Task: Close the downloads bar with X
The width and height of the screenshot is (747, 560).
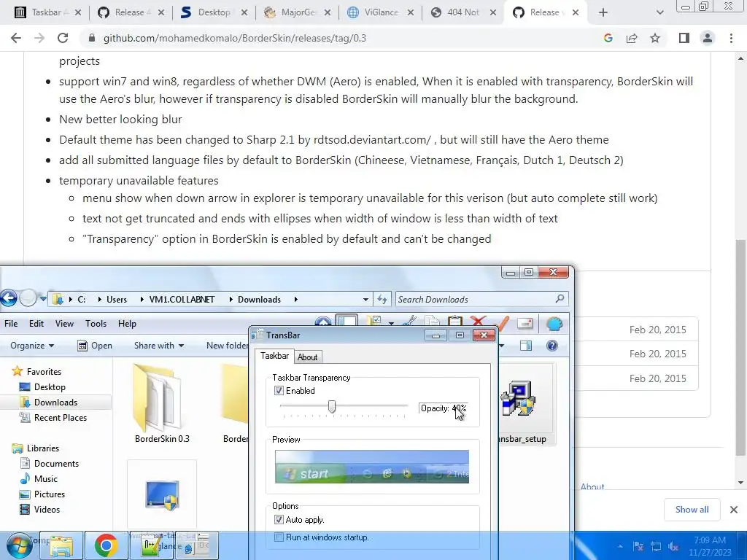Action: click(x=734, y=510)
